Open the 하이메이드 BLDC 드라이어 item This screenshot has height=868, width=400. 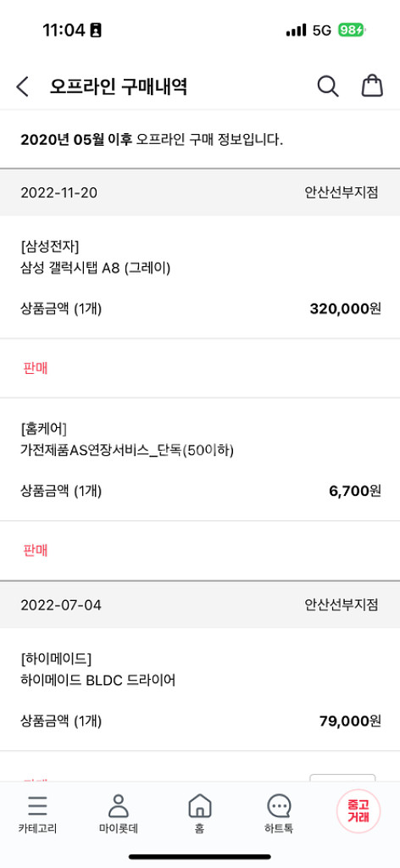point(98,681)
